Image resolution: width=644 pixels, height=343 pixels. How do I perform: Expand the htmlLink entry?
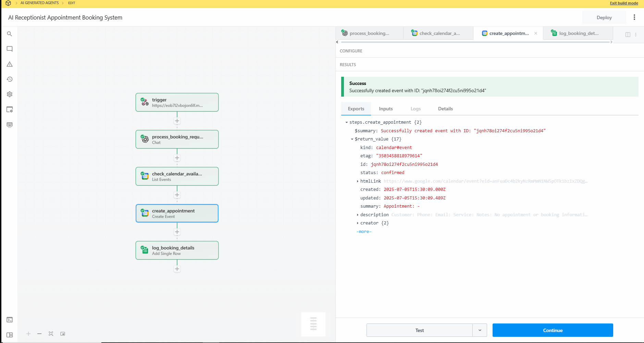358,181
